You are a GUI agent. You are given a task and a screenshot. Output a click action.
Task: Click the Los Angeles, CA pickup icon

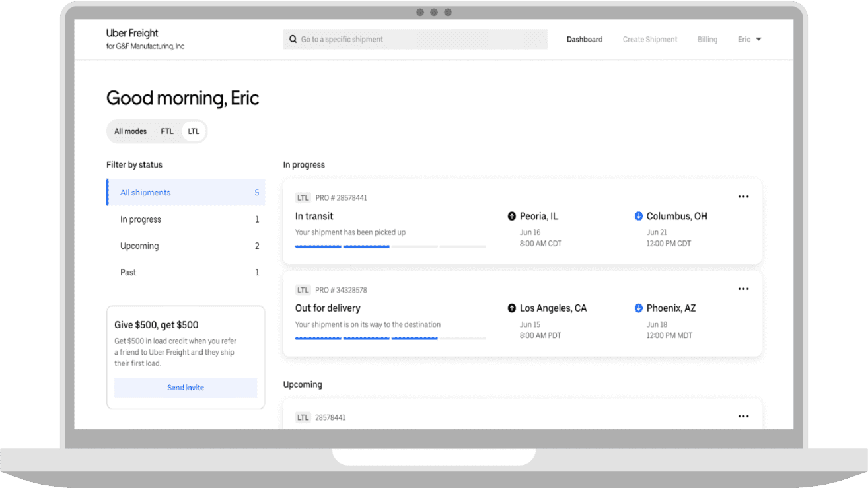click(511, 308)
